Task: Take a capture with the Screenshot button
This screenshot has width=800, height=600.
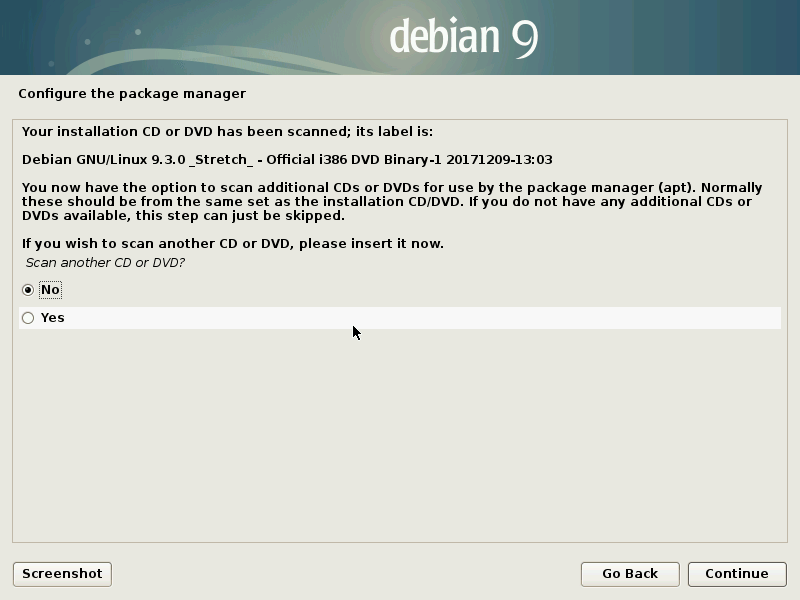Action: pos(62,574)
